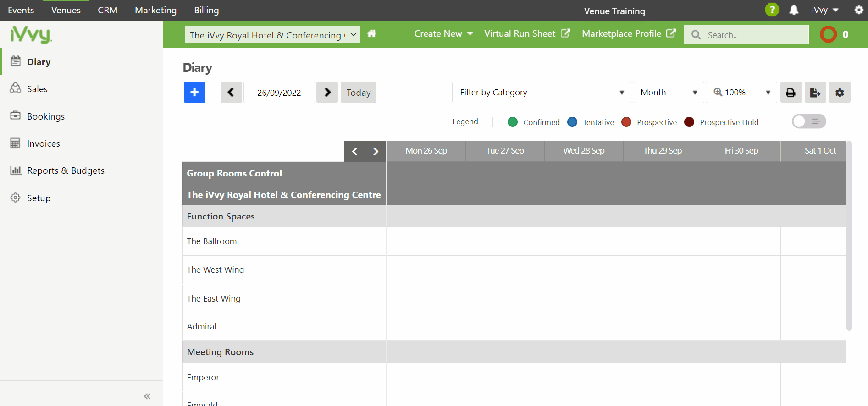Expand the Create New menu
Image resolution: width=868 pixels, height=406 pixels.
(443, 33)
